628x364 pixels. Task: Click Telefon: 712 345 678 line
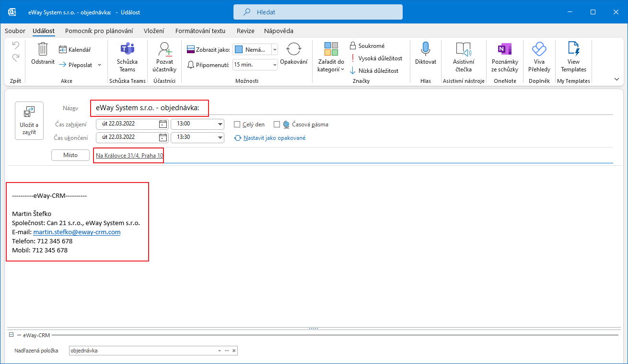tap(42, 241)
